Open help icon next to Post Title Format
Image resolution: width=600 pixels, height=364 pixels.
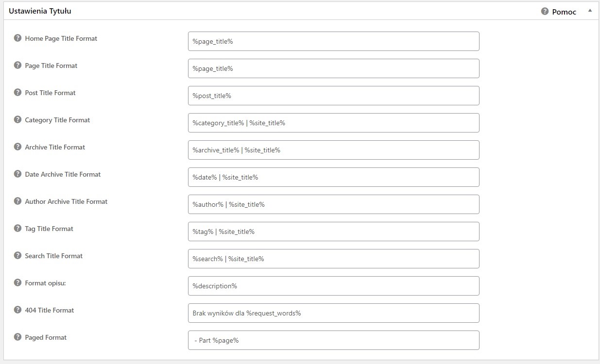17,93
